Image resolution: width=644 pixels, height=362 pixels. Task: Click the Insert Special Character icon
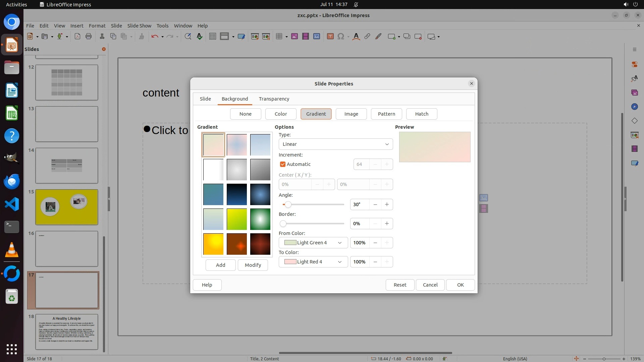click(341, 37)
